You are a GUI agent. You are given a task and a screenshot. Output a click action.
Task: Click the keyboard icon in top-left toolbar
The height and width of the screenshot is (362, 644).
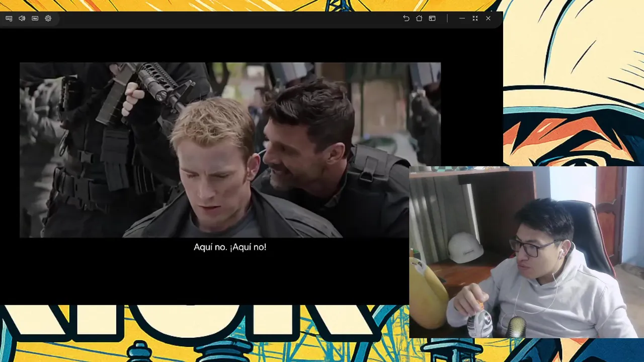click(9, 18)
